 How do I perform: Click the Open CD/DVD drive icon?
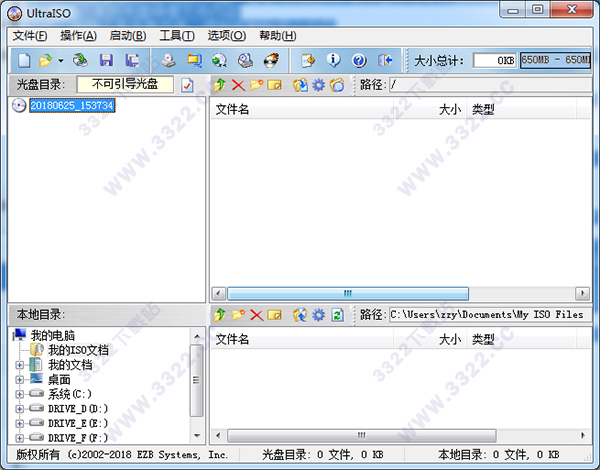(80, 60)
